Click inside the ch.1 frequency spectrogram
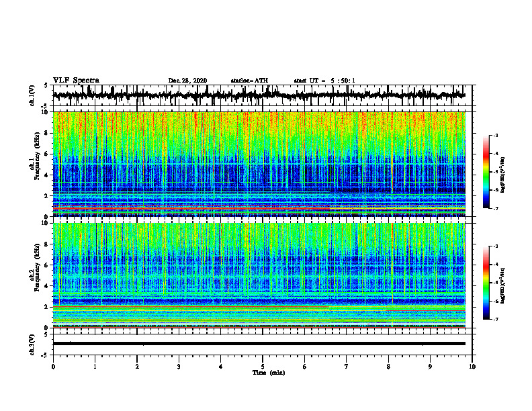 click(x=259, y=164)
